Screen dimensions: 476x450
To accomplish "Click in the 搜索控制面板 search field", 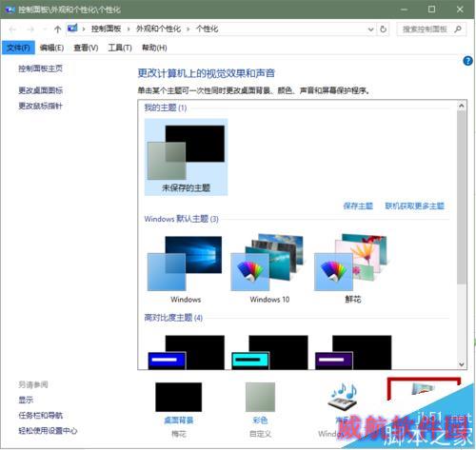I will [x=425, y=29].
